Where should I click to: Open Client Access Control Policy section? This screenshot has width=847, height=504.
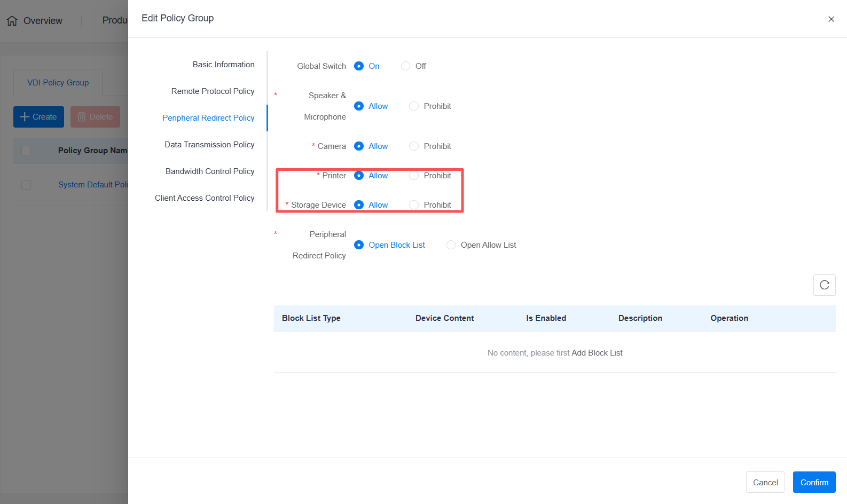click(x=205, y=198)
